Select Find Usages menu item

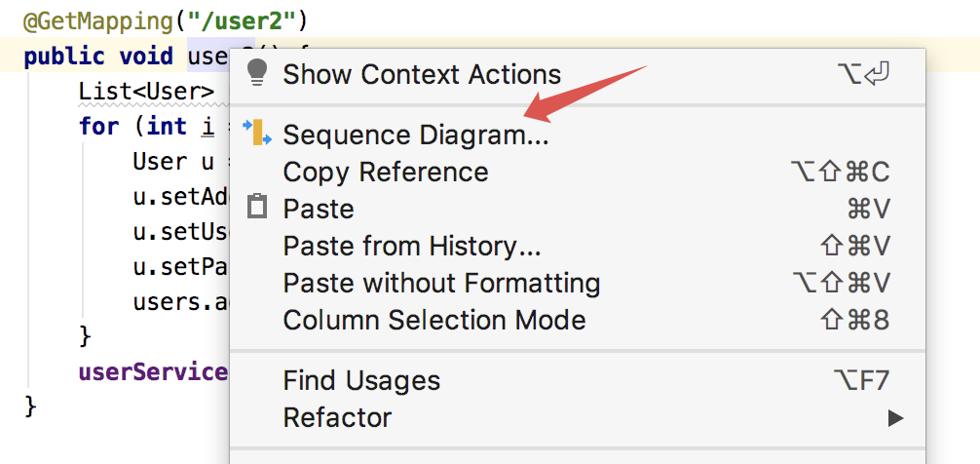[x=361, y=381]
